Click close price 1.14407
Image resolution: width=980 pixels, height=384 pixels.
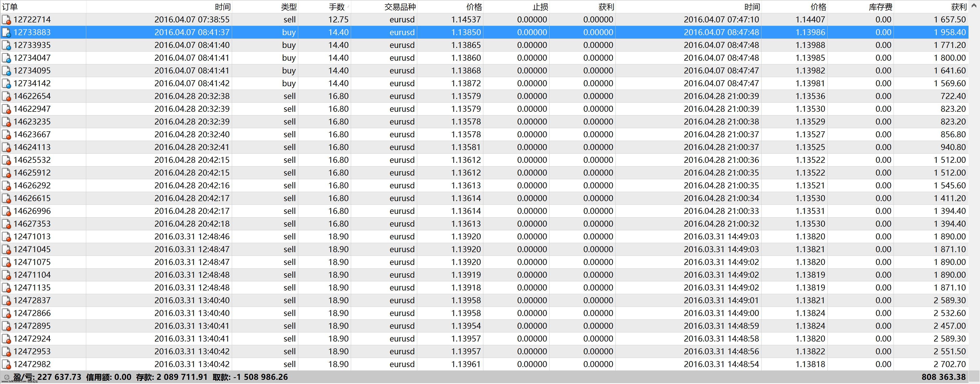coord(810,20)
